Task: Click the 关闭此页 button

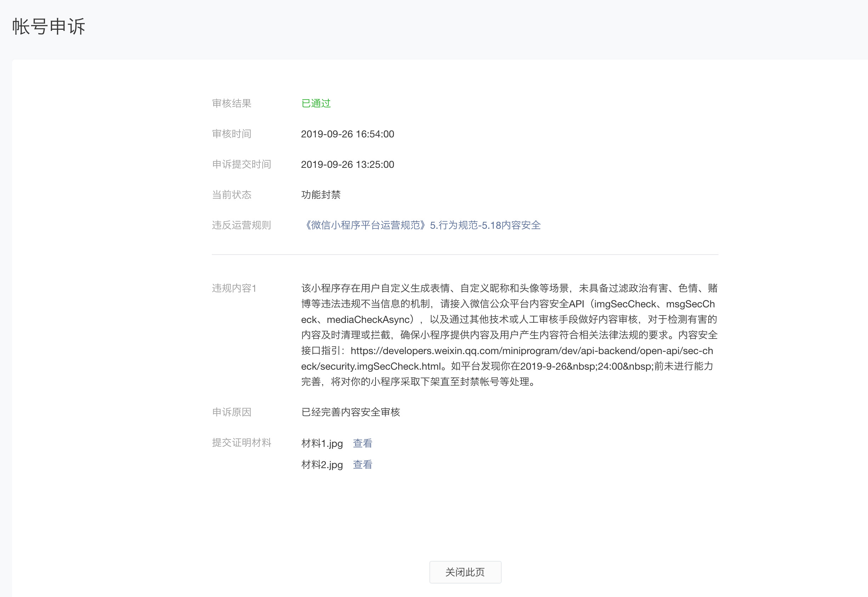Action: [x=465, y=572]
